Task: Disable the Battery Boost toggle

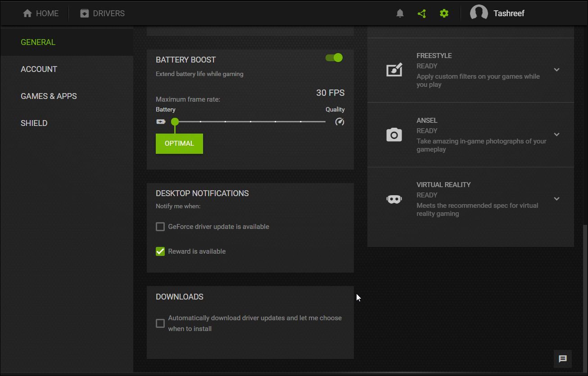Action: 333,58
